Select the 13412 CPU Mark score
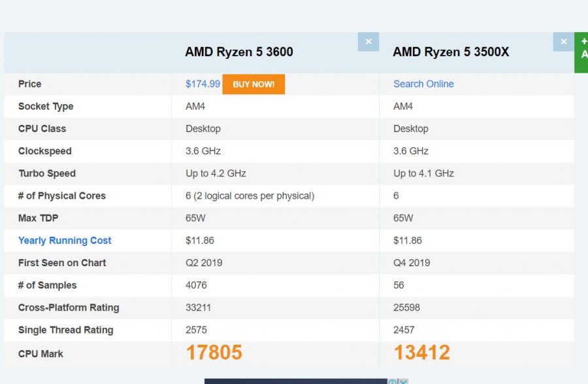This screenshot has height=384, width=588. [x=421, y=353]
